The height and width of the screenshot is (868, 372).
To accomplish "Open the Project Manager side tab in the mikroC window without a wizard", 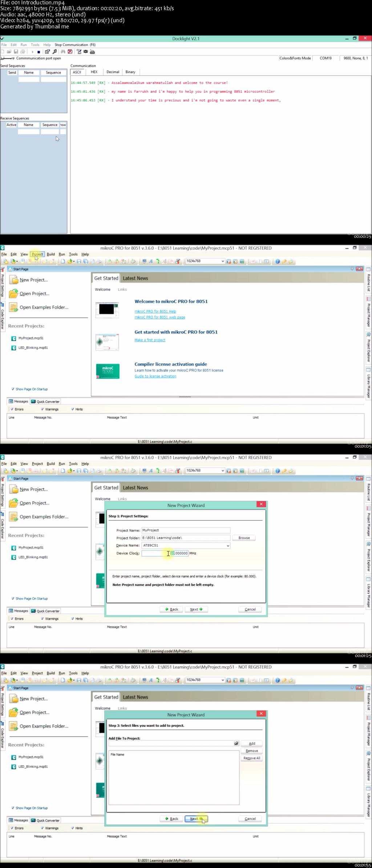I will coord(368,312).
